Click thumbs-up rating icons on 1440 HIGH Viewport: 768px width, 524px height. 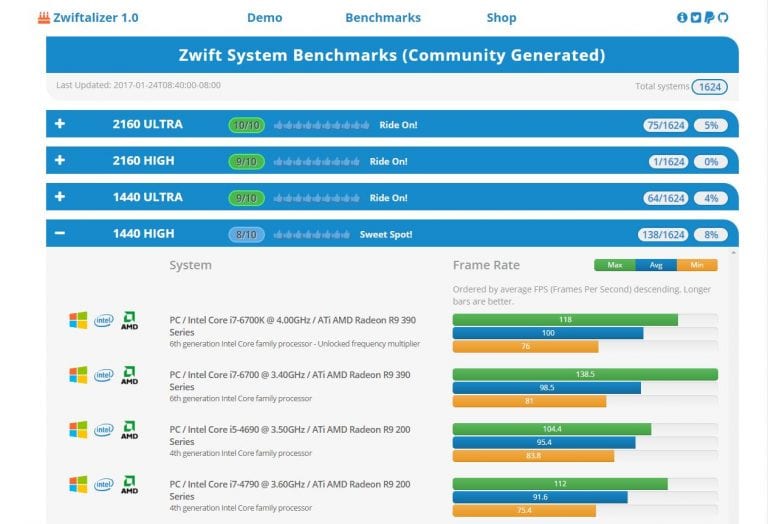pyautogui.click(x=312, y=235)
